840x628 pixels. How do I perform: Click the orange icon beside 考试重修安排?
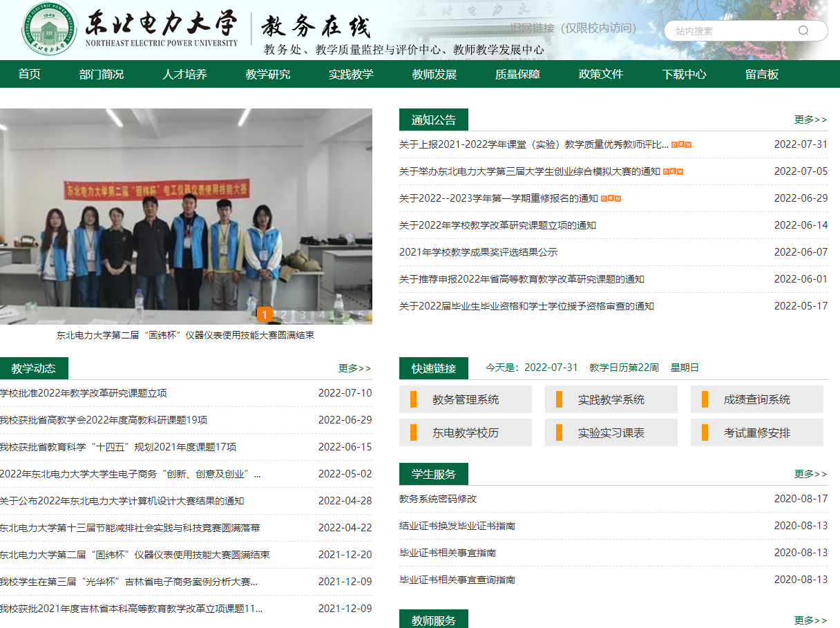click(703, 432)
